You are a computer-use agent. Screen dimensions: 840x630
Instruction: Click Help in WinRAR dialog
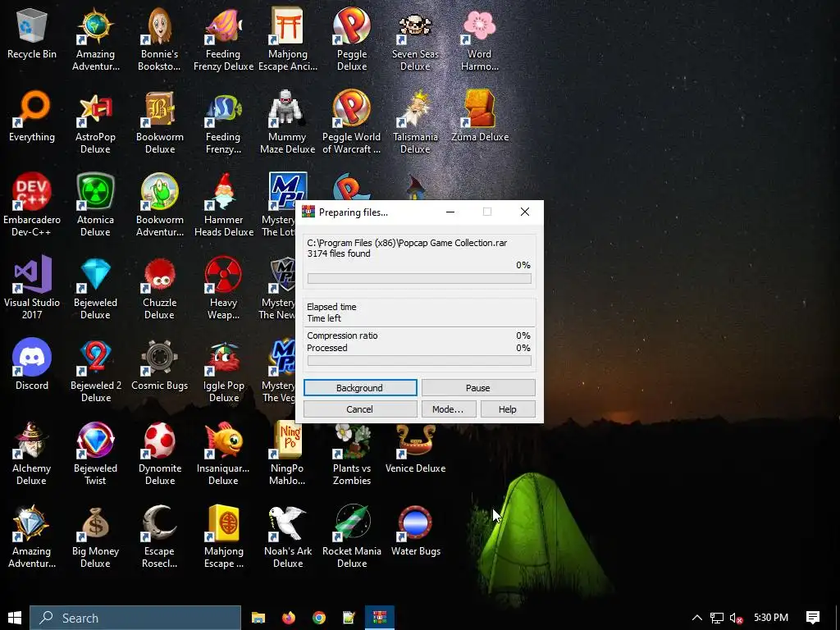pos(508,409)
